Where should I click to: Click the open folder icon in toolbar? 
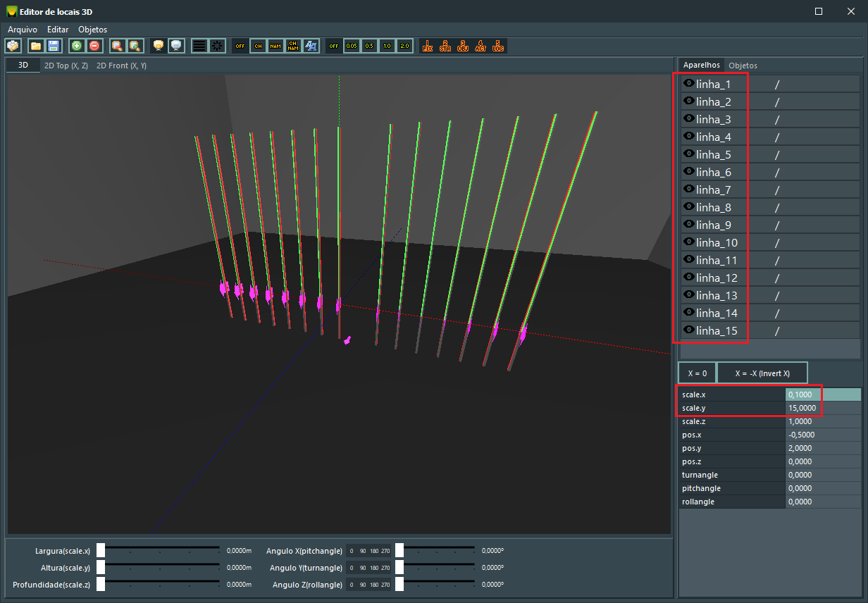[x=36, y=46]
